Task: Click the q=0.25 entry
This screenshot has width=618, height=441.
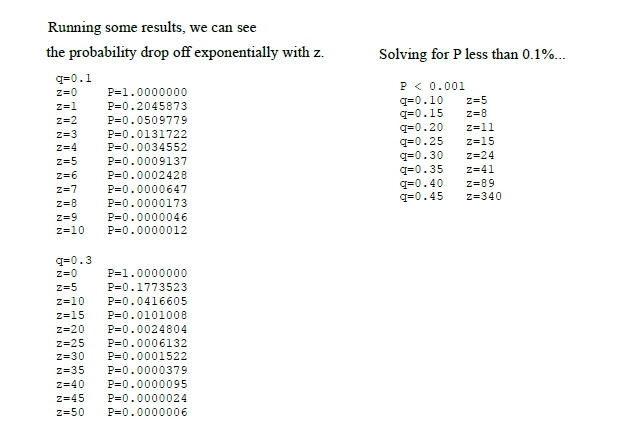Action: pos(421,141)
